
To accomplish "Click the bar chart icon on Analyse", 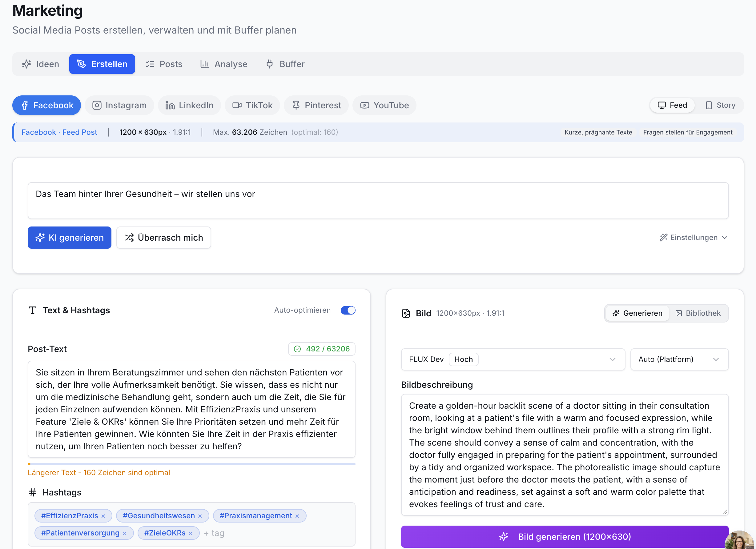I will tap(205, 64).
